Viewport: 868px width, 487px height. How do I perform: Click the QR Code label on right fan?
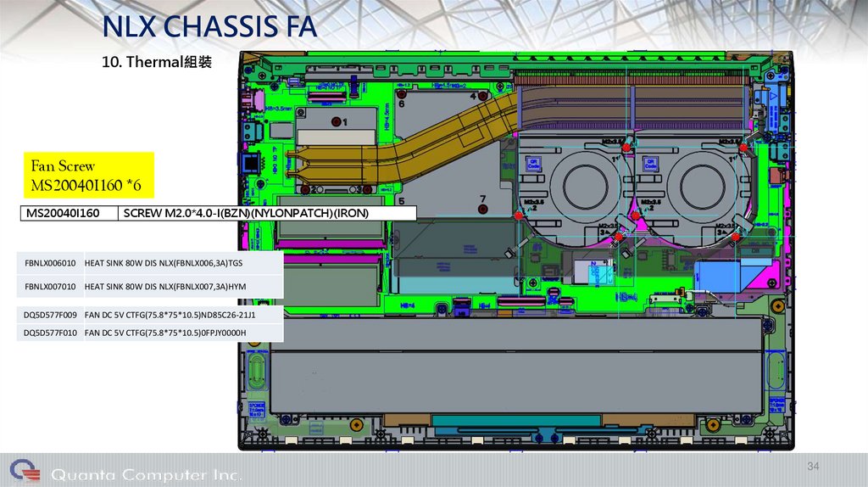click(650, 164)
